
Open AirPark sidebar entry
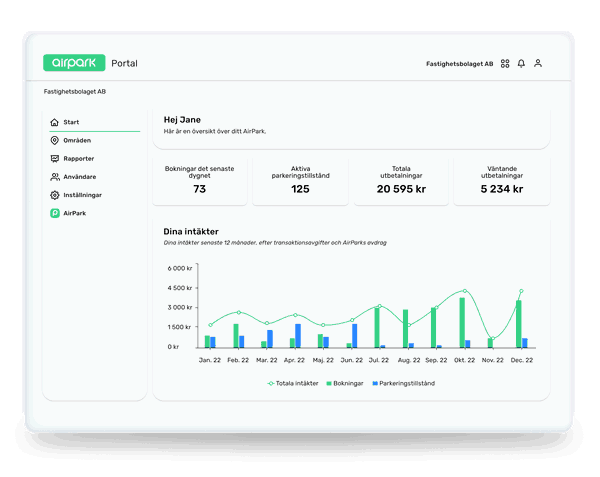point(95,213)
